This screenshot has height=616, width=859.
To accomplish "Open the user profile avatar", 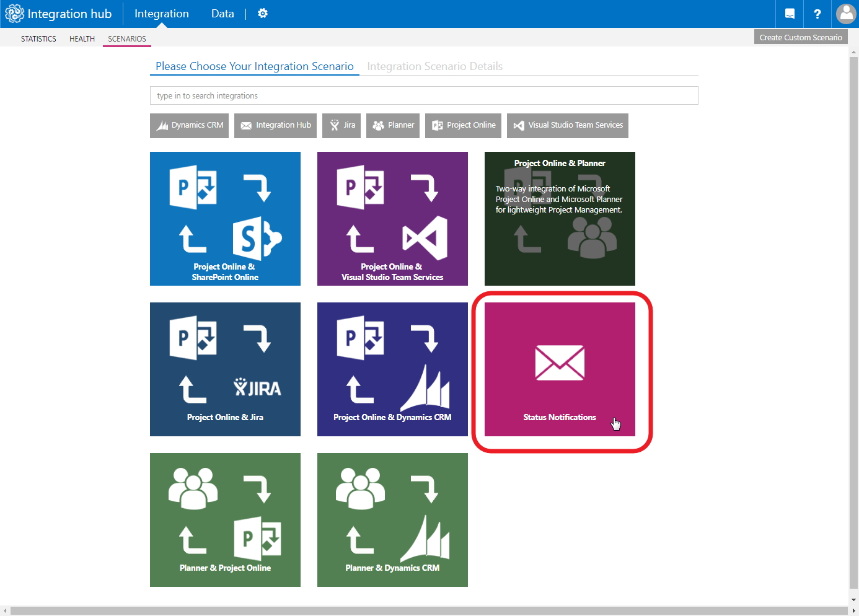I will [846, 14].
